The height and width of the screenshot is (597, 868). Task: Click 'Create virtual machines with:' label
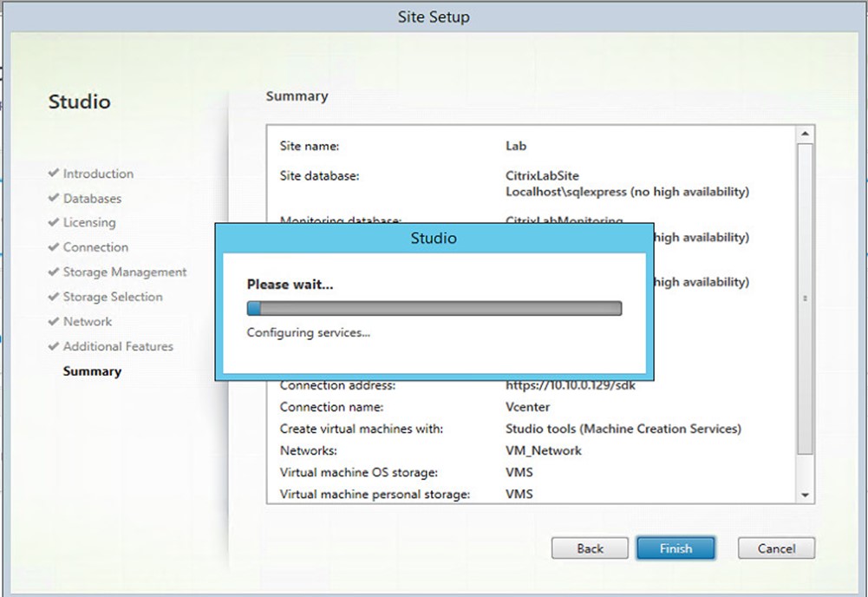[362, 429]
